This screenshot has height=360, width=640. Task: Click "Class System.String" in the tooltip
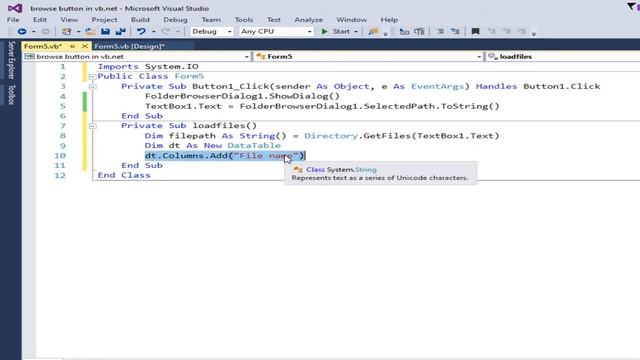click(x=341, y=169)
